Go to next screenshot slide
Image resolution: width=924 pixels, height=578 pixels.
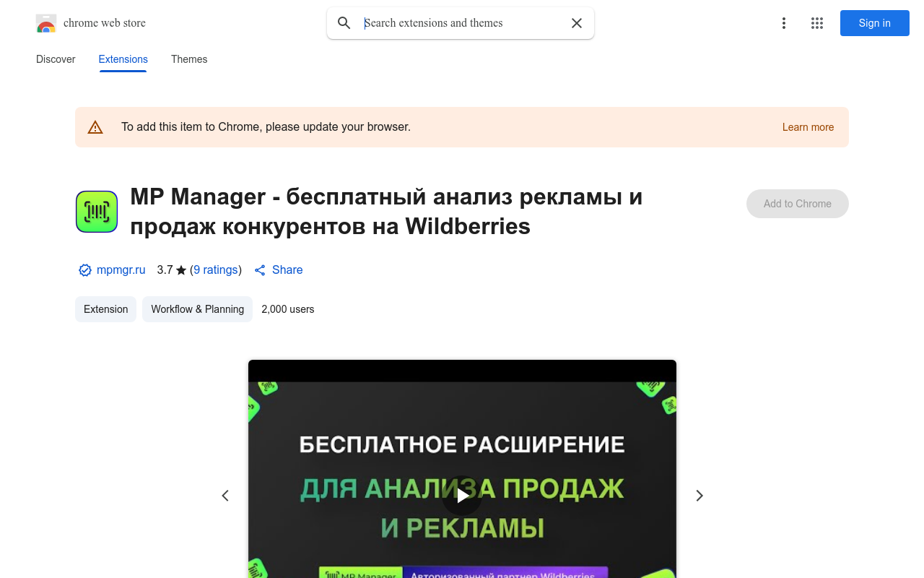click(x=699, y=496)
